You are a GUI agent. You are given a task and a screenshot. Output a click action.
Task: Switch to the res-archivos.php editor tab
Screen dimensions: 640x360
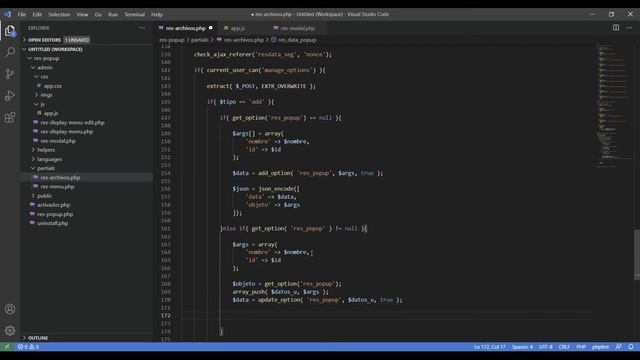186,28
